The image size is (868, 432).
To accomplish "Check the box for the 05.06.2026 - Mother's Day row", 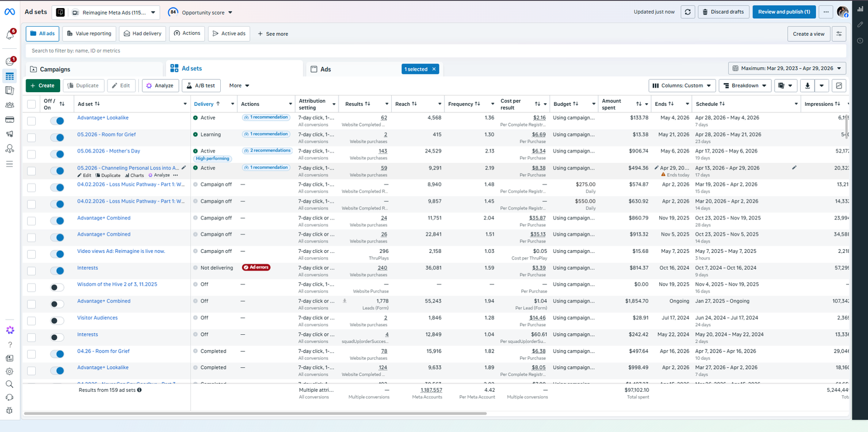I will [31, 155].
